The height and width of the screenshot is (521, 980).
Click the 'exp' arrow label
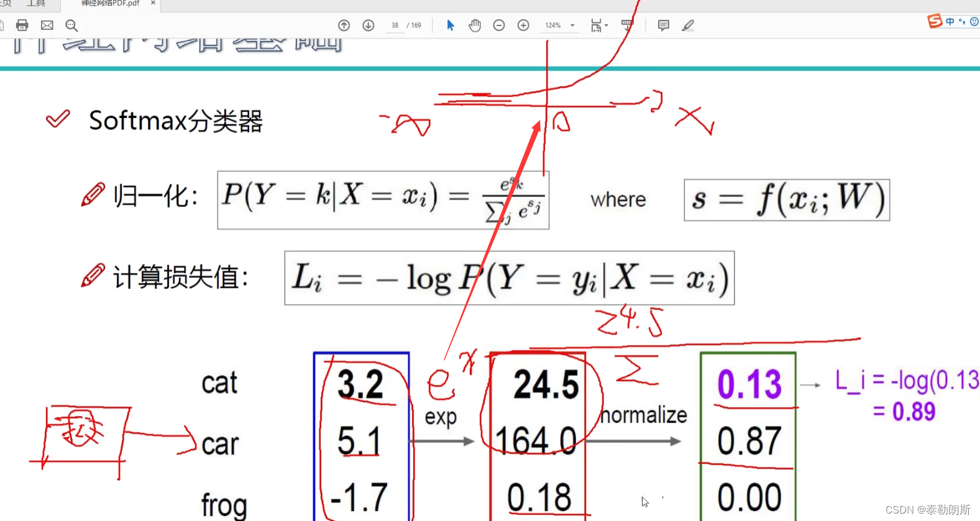(x=441, y=418)
